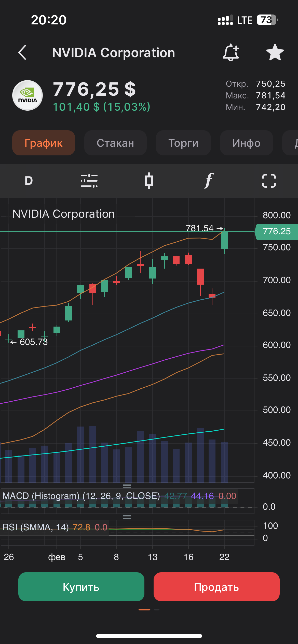The height and width of the screenshot is (644, 298).
Task: Tap the MACD Histogram indicator label
Action: [81, 496]
